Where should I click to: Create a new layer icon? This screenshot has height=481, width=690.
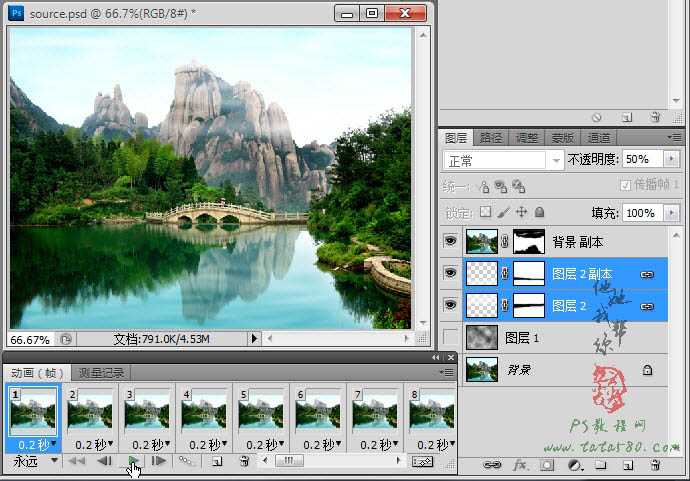628,465
